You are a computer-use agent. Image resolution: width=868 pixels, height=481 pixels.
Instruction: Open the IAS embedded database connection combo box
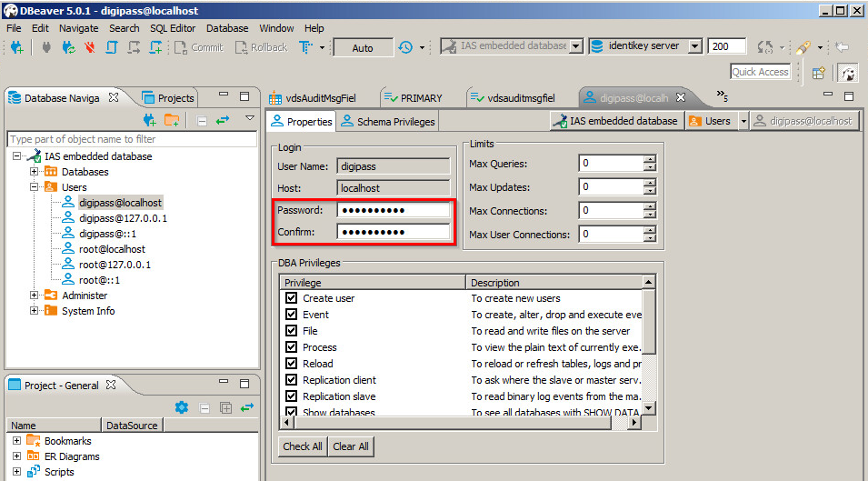pos(576,46)
